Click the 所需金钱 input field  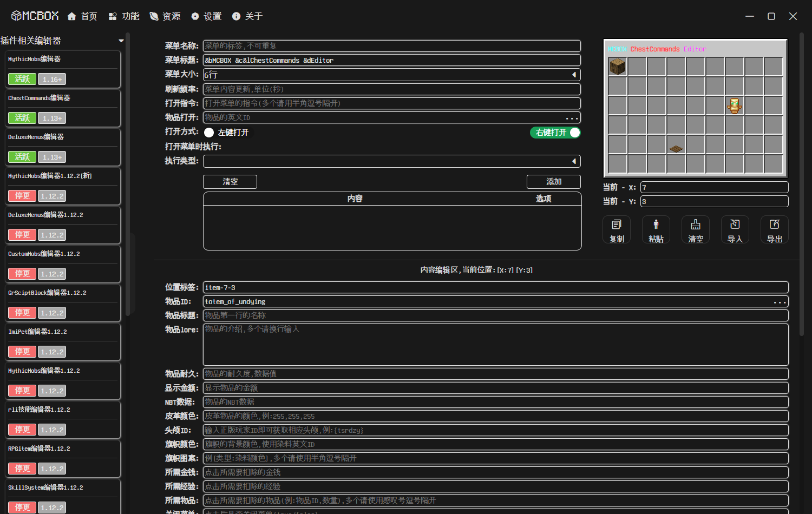(x=496, y=472)
